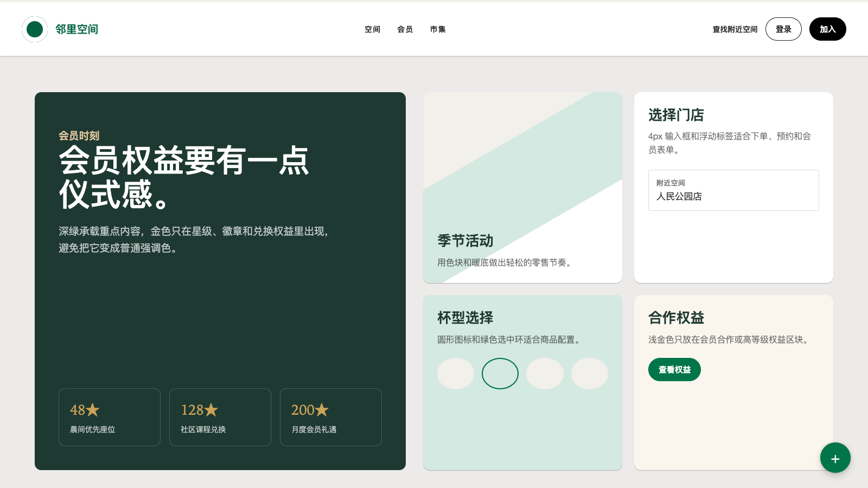
Task: Click the black 加入 button
Action: pos(828,29)
